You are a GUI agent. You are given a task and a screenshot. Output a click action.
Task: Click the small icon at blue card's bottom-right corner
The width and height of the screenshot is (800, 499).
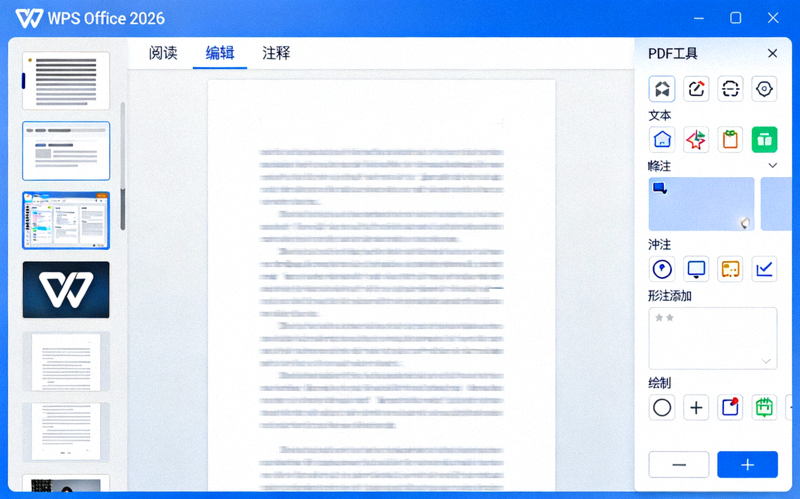[x=745, y=223]
